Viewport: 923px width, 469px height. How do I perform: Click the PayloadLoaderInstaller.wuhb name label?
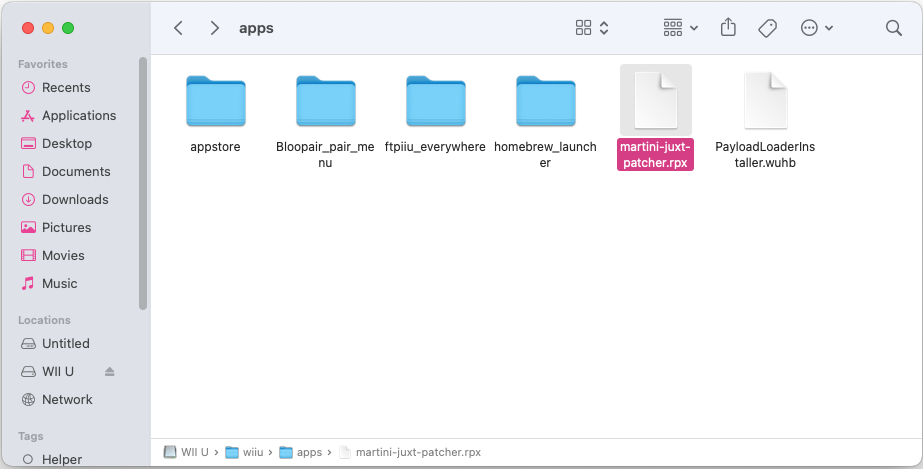tap(765, 155)
